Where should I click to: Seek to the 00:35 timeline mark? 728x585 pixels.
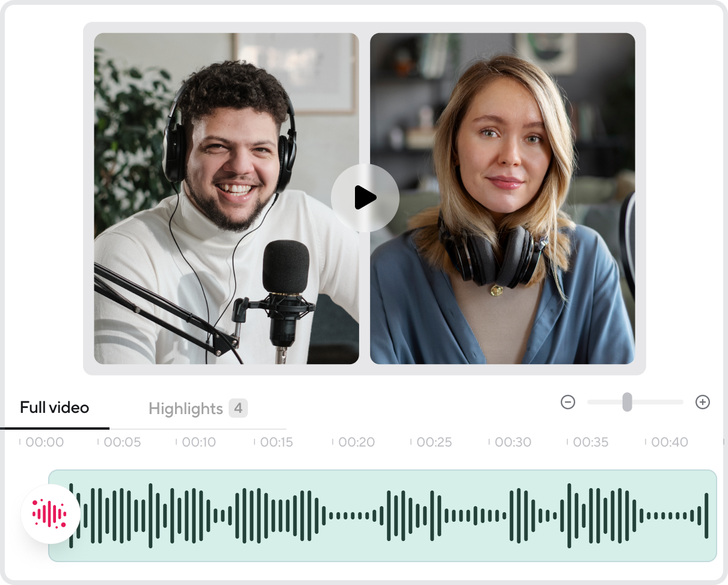pyautogui.click(x=591, y=442)
